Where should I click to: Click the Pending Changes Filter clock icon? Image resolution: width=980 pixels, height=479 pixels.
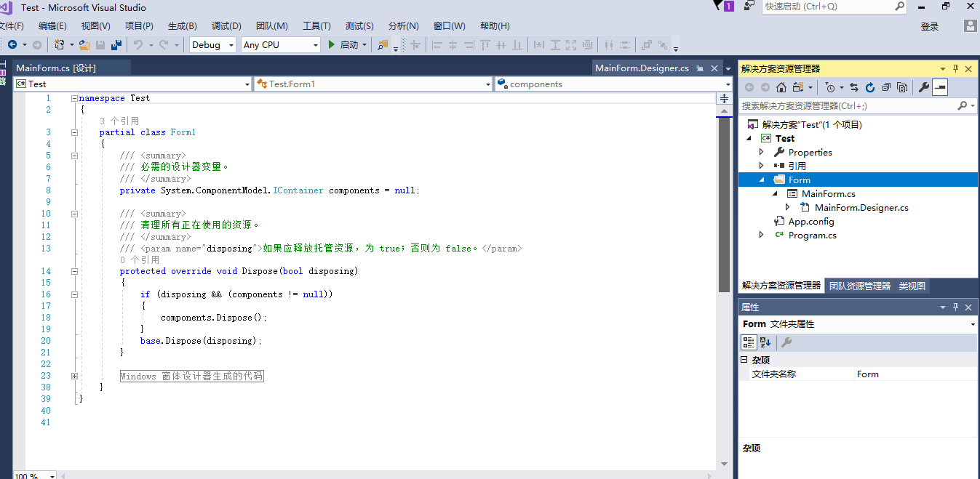tap(830, 87)
